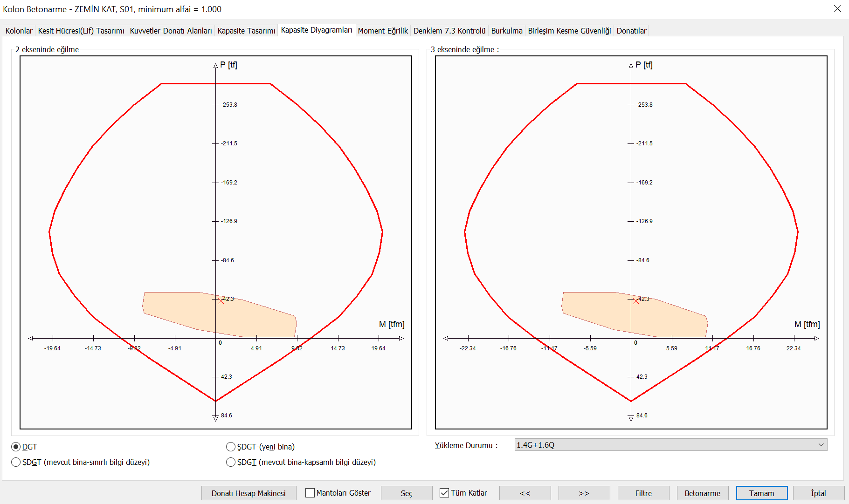Enable the Mantoları Göster checkbox
The width and height of the screenshot is (849, 504).
[310, 493]
